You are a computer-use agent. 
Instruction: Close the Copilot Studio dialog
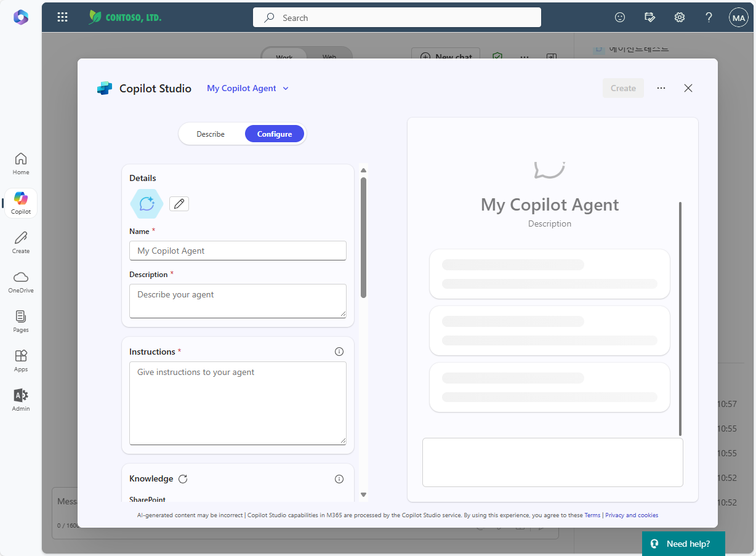(688, 88)
